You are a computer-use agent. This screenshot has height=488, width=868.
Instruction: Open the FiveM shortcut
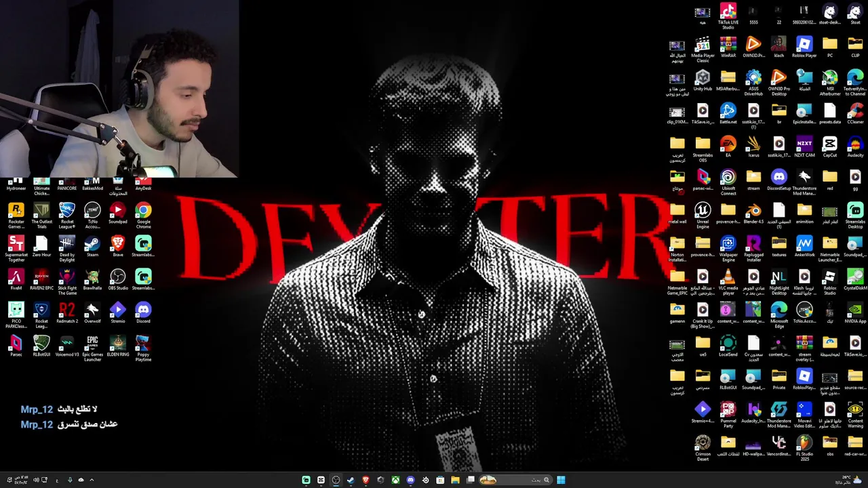(16, 279)
